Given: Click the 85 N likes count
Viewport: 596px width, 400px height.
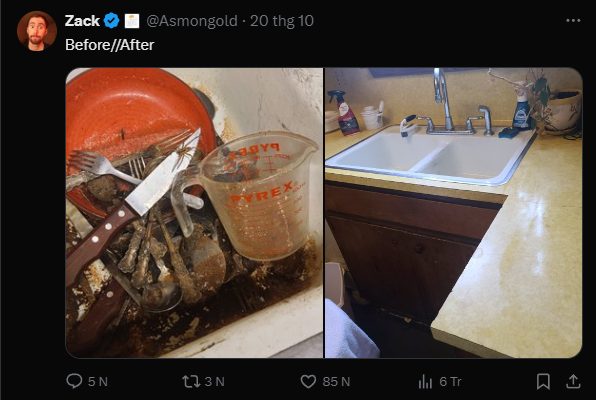Looking at the screenshot, I should (x=336, y=381).
